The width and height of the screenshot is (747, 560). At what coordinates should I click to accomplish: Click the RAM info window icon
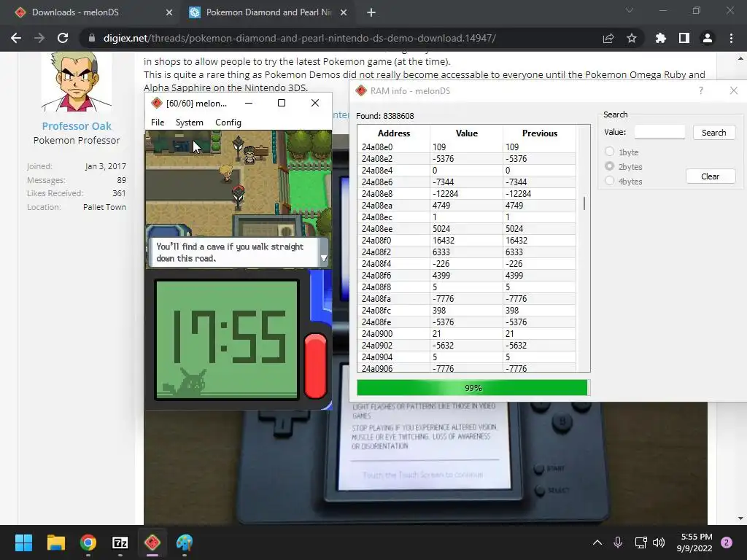click(361, 90)
